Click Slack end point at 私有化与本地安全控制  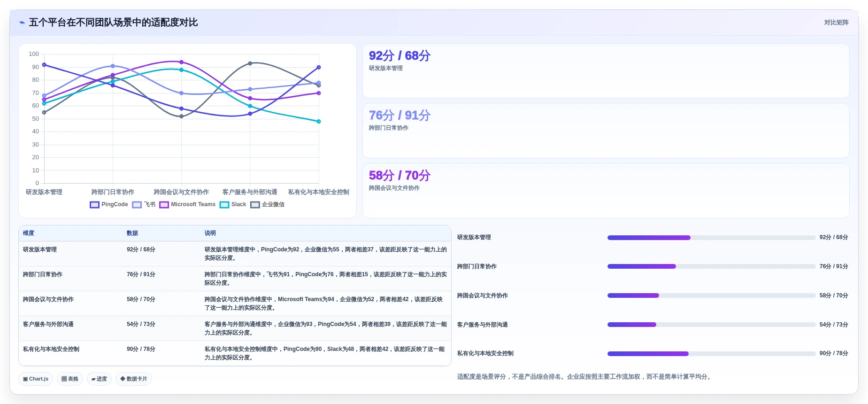[319, 121]
